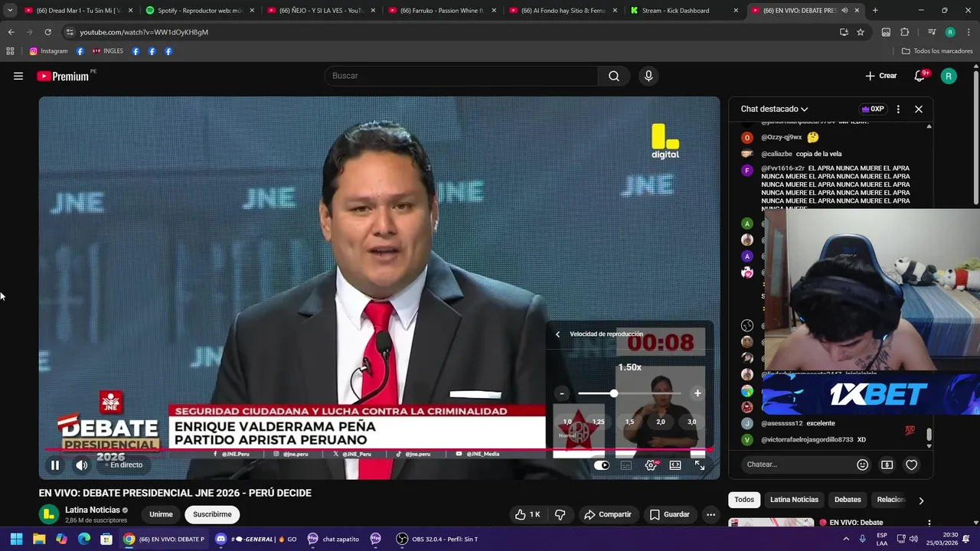
Task: Increase playback speed with plus button
Action: (697, 393)
